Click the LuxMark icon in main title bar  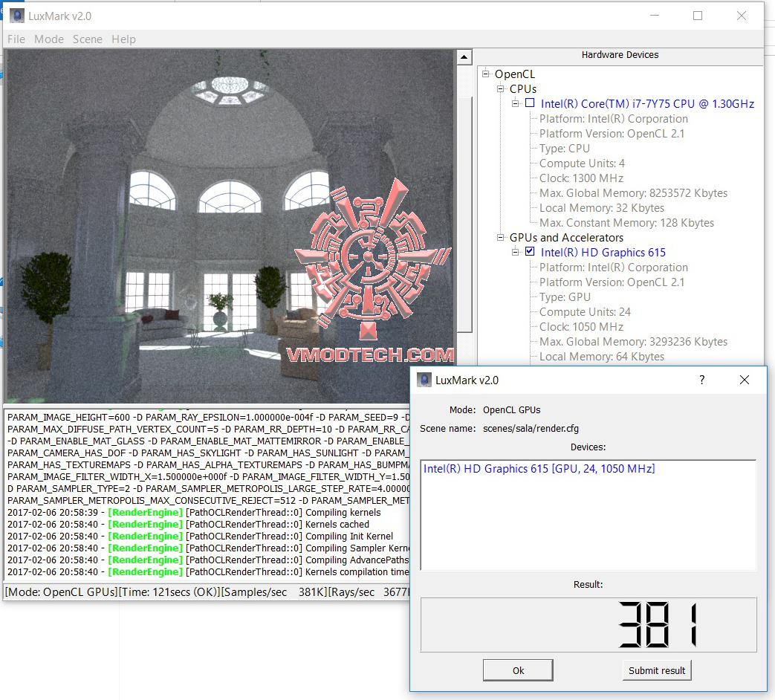pos(17,16)
